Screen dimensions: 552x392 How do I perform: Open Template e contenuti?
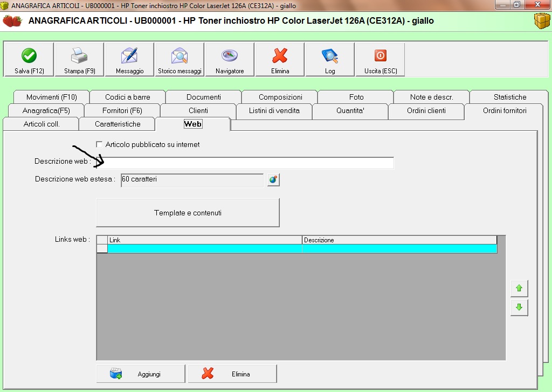[x=188, y=213]
